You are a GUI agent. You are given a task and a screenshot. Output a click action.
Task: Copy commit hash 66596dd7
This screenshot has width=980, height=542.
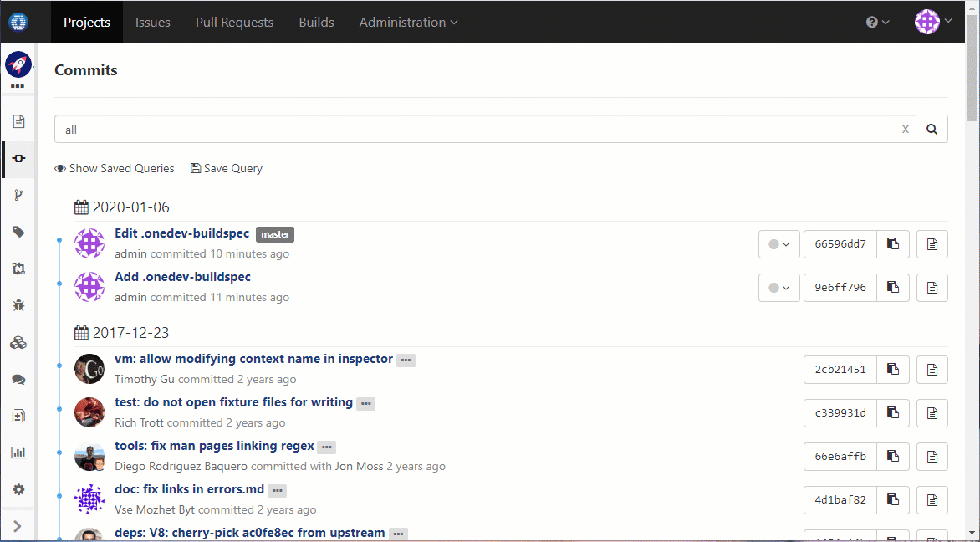(x=893, y=243)
